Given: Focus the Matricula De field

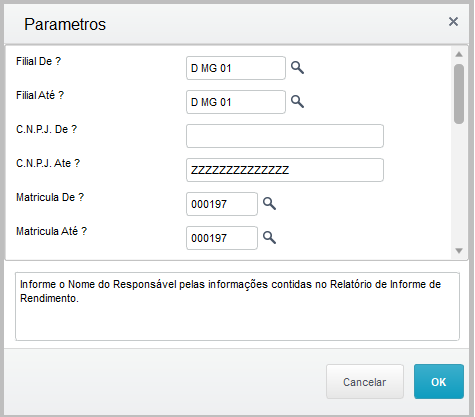Looking at the screenshot, I should 222,204.
